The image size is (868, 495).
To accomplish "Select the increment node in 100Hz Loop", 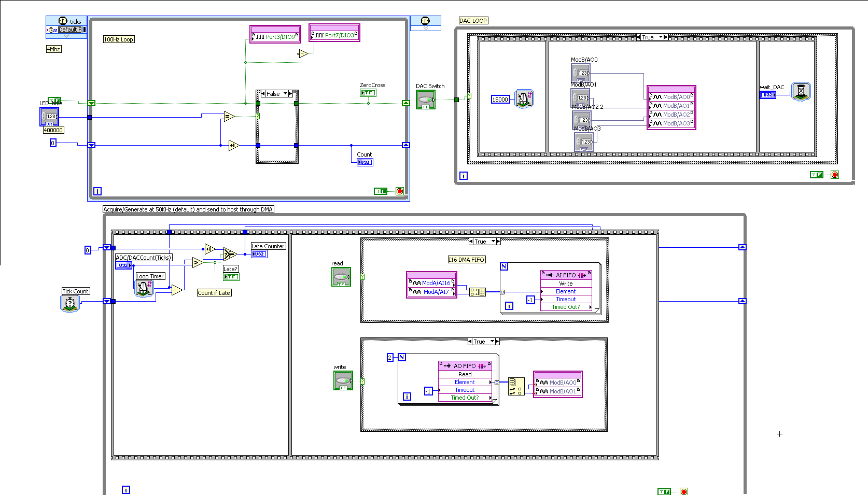I will [x=233, y=146].
